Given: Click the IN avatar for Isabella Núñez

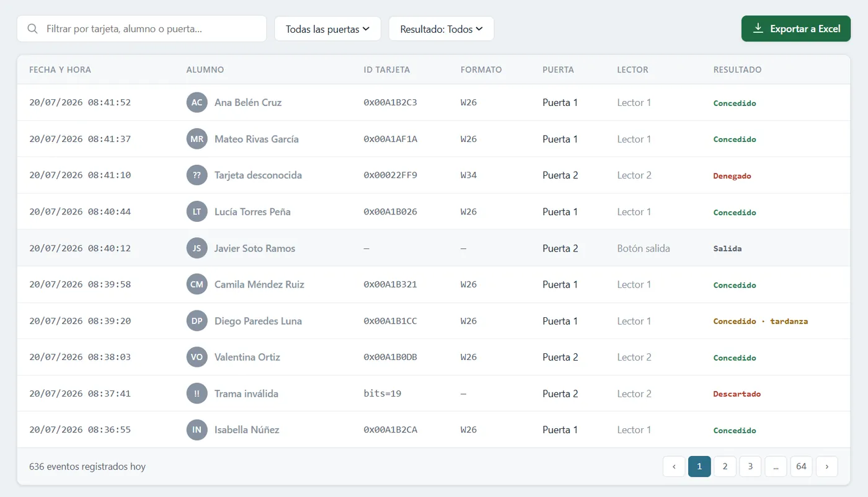Looking at the screenshot, I should tap(197, 429).
